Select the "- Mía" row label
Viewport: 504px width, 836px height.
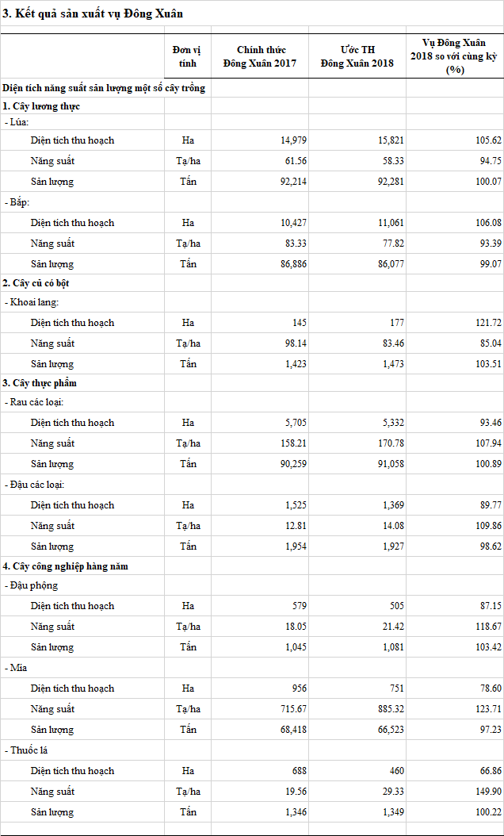[17, 668]
